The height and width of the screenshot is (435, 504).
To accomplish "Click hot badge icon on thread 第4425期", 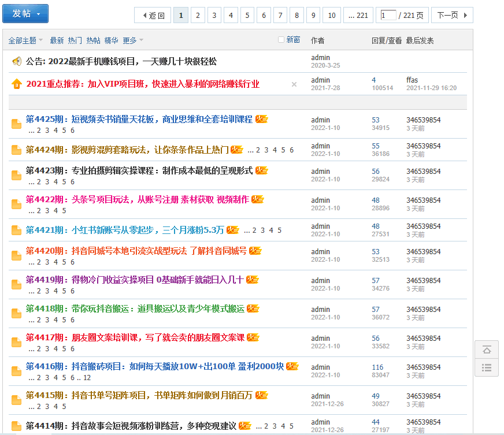I will [x=262, y=119].
